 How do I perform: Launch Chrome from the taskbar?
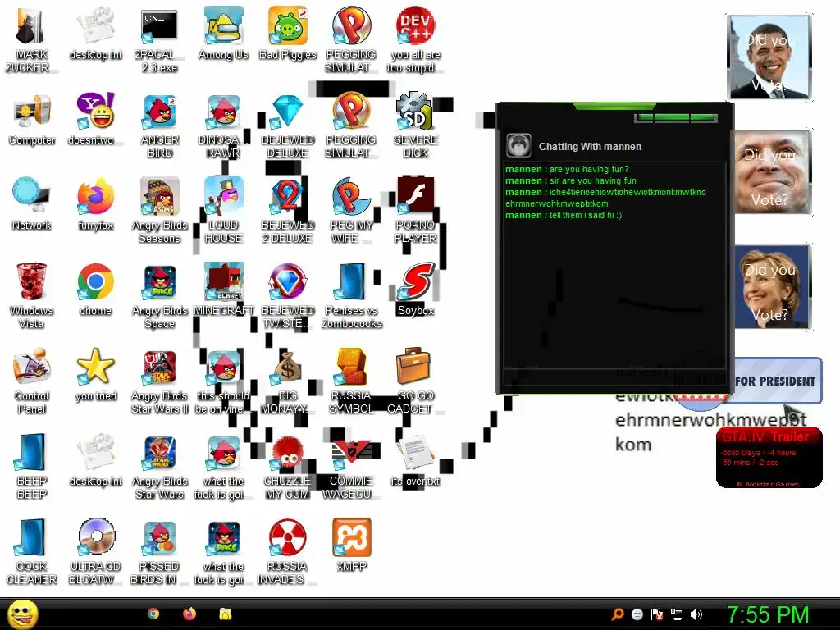point(153,614)
